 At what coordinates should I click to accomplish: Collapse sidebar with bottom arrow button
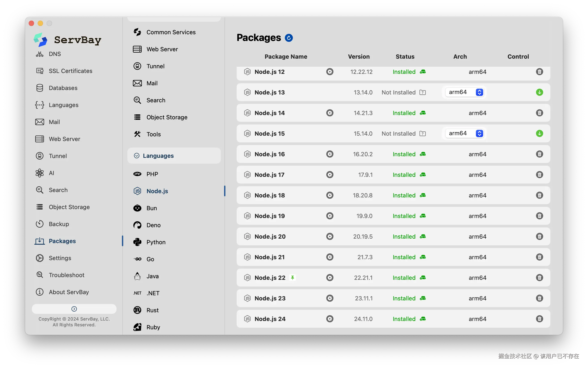point(74,309)
